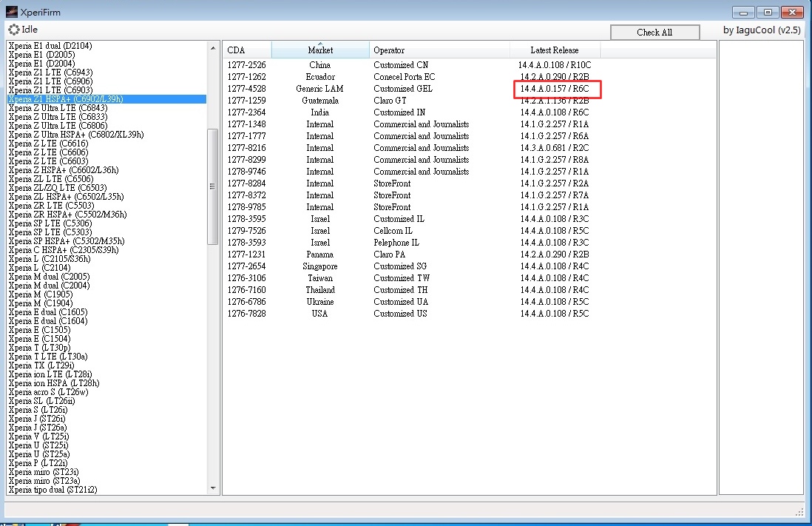Screen dimensions: 812x526
Task: Click the Generic LAM market cell
Action: [x=319, y=89]
